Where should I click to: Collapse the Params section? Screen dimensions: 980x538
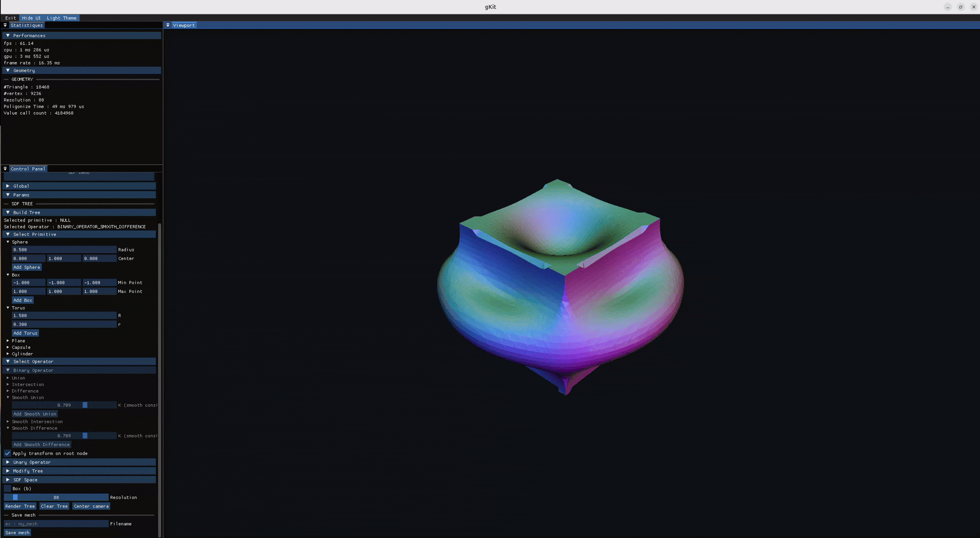point(79,195)
